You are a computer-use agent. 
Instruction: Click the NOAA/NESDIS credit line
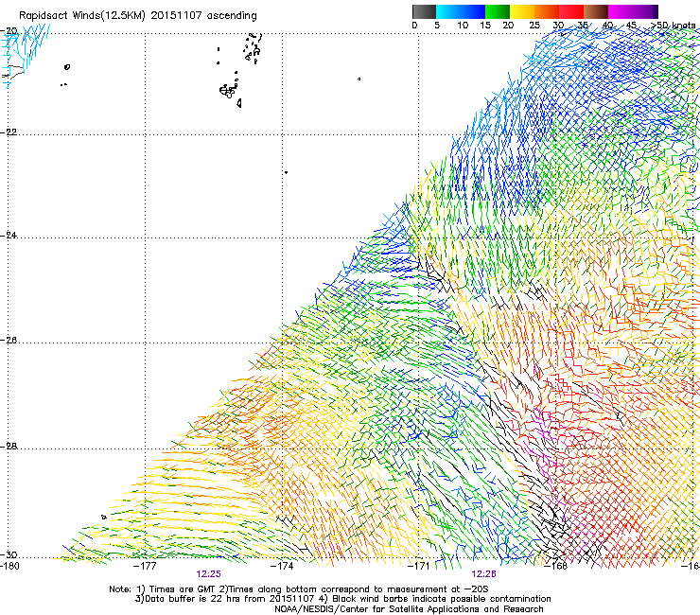[409, 609]
